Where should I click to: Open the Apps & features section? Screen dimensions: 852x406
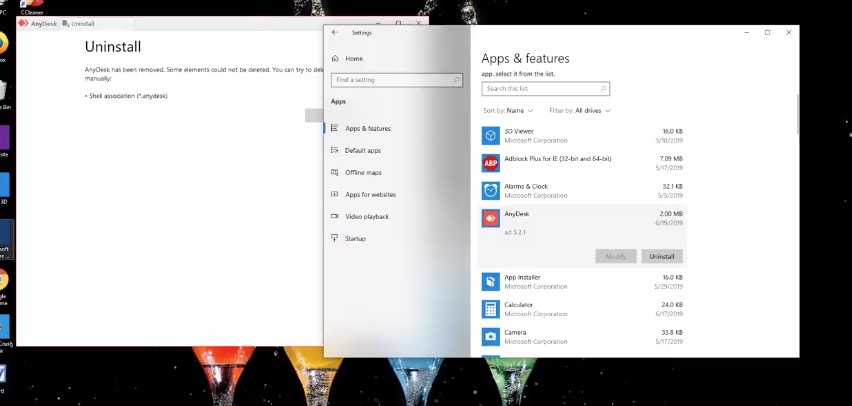tap(367, 128)
